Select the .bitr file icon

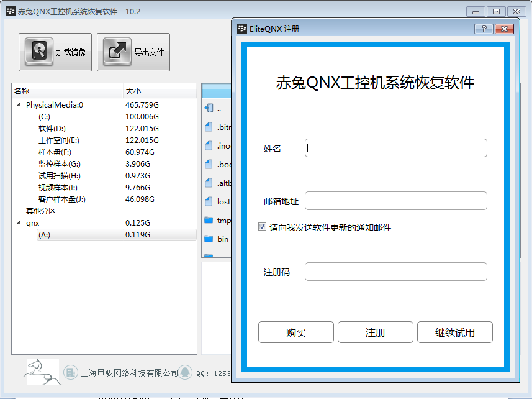(209, 127)
